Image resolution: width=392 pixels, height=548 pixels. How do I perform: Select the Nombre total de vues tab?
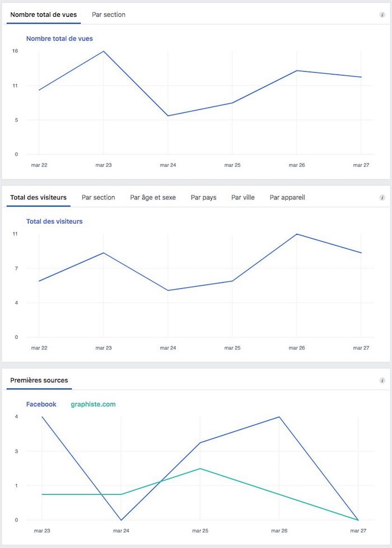coord(44,15)
